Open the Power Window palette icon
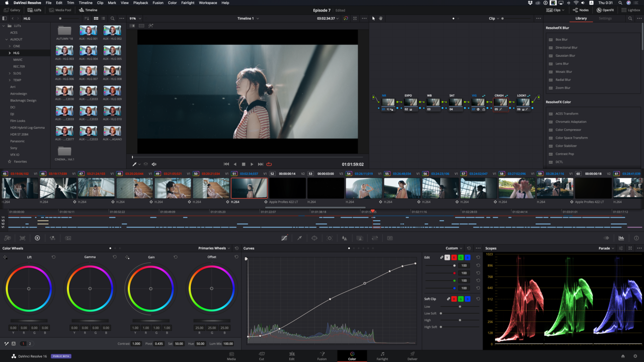644x362 pixels. point(314,238)
